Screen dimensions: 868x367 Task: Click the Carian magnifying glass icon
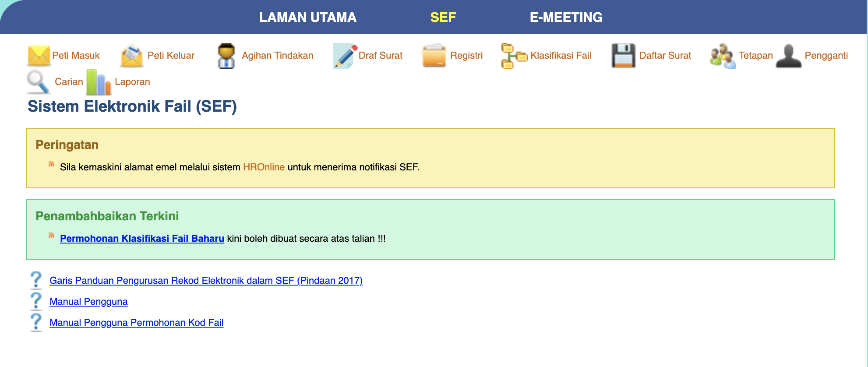coord(39,82)
